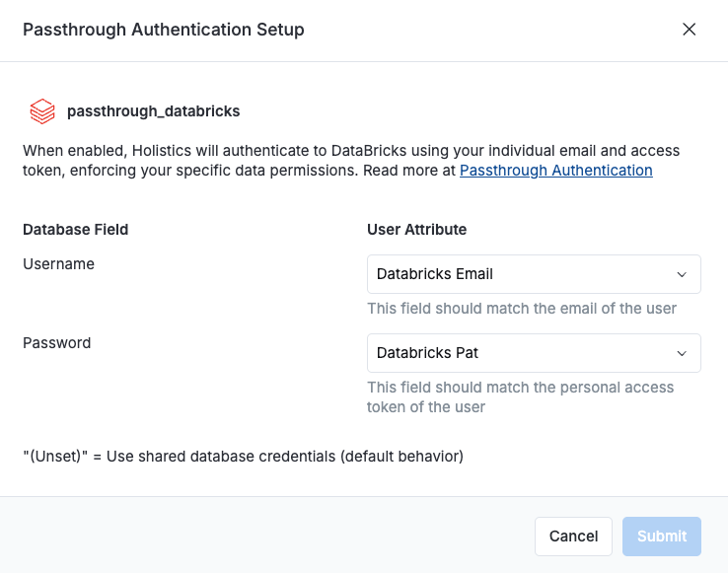This screenshot has height=573, width=728.
Task: Click the Password field label
Action: pos(56,343)
